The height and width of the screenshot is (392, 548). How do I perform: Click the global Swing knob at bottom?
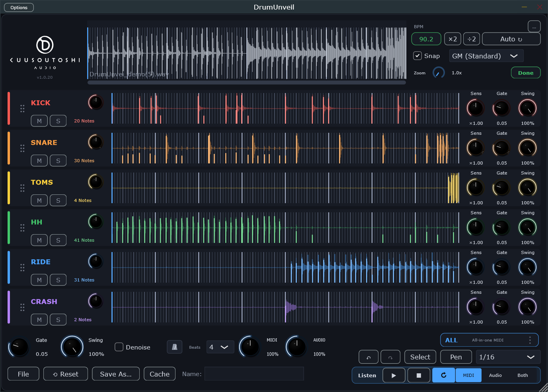coord(72,347)
